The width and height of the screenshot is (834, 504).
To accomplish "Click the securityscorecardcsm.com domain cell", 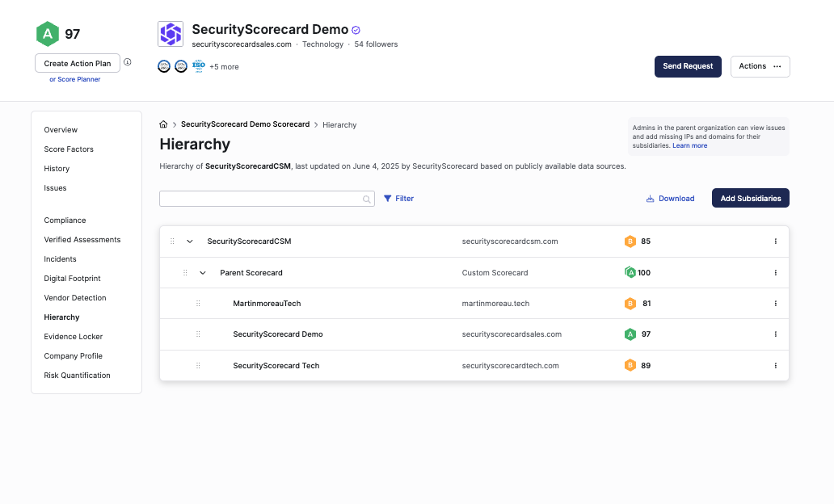I will click(x=510, y=241).
